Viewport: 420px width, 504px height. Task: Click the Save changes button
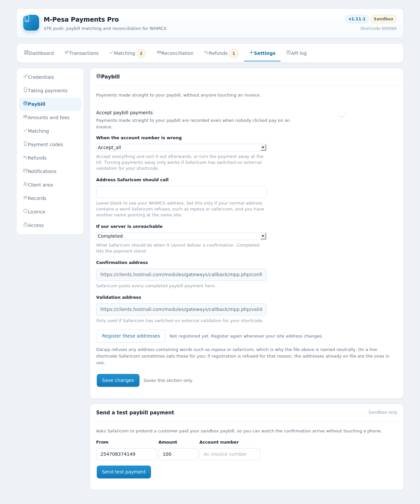tap(118, 380)
